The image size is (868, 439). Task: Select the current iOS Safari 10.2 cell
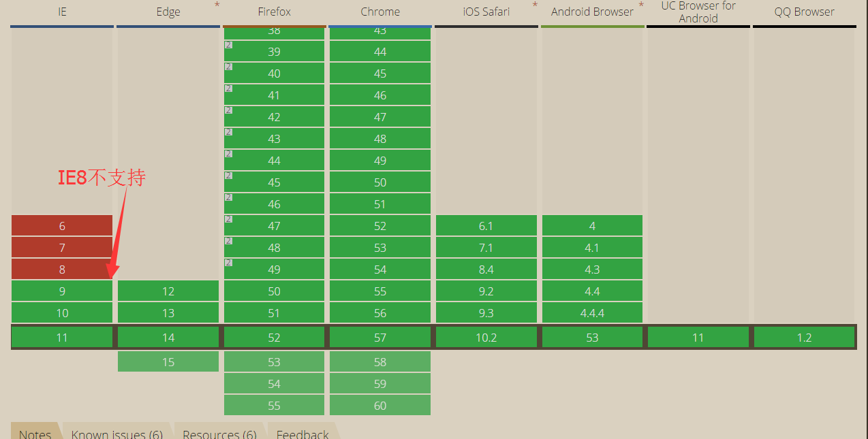coord(486,338)
